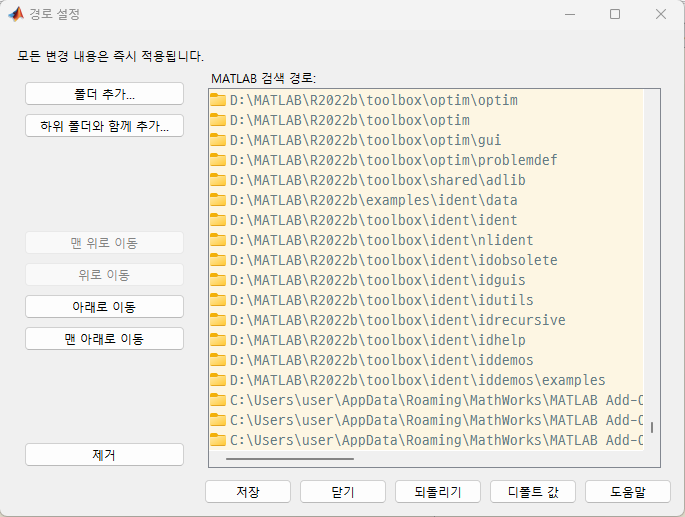Select the path text ending toolbox\optim
The height and width of the screenshot is (517, 685).
pos(350,120)
